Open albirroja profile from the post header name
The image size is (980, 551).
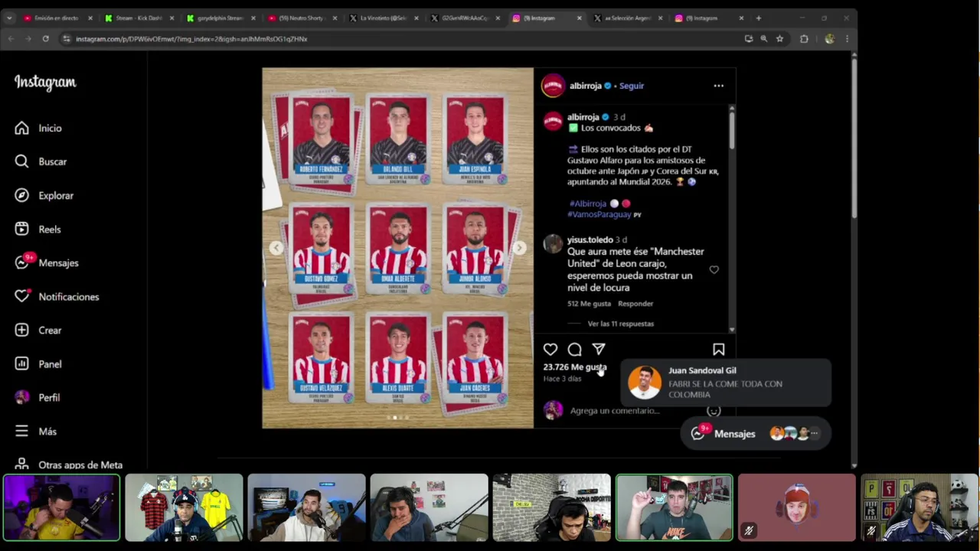coord(586,86)
